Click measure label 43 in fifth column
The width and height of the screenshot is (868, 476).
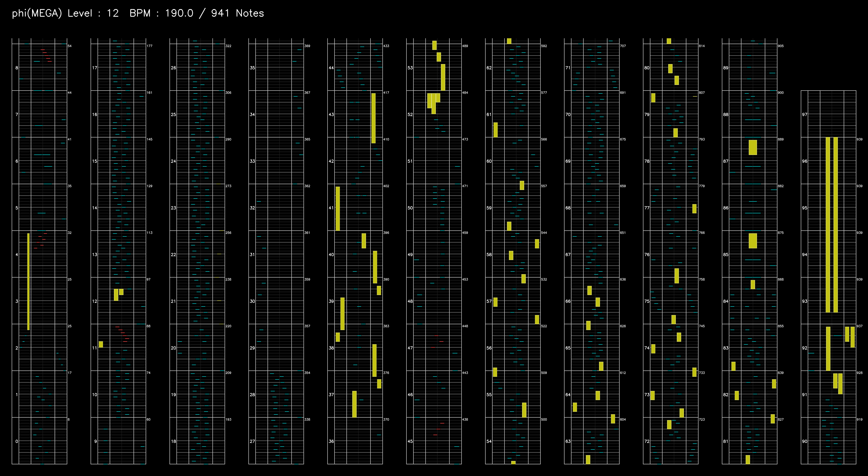[x=331, y=114]
